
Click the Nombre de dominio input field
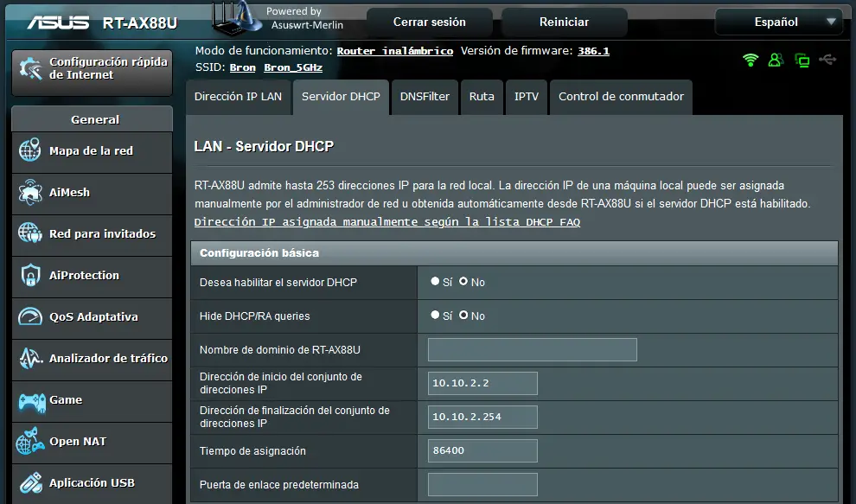click(533, 349)
